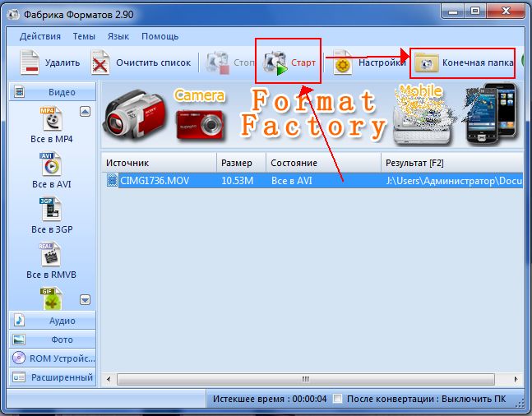Click the Удалить toolbar icon
Viewport: 532px width, 416px height.
pos(30,62)
